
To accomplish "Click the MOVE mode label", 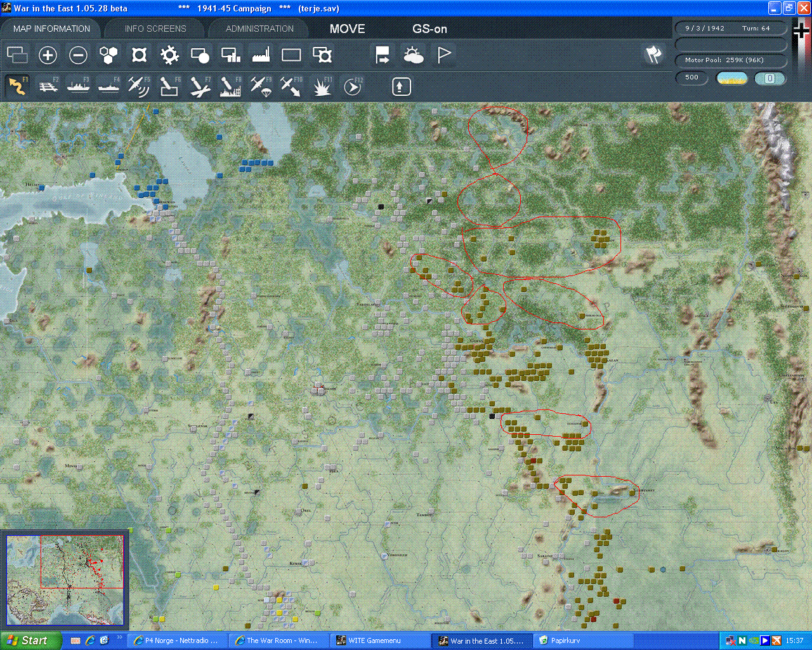I will 347,29.
